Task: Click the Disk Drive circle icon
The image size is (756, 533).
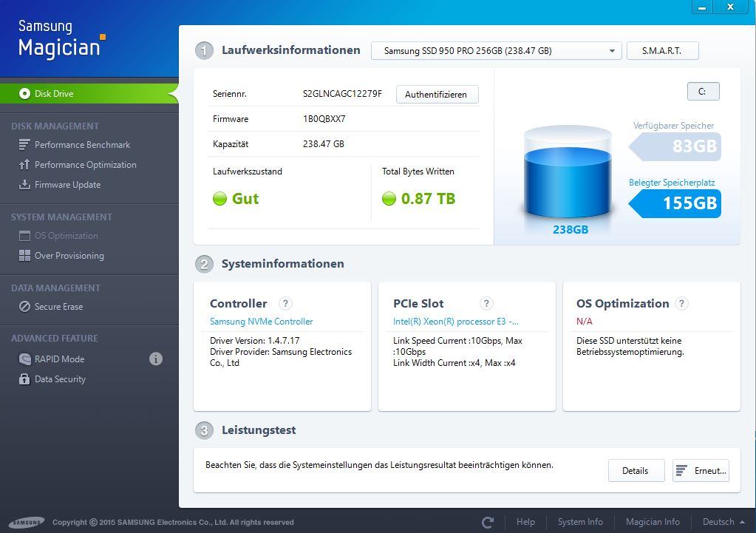Action: coord(24,94)
